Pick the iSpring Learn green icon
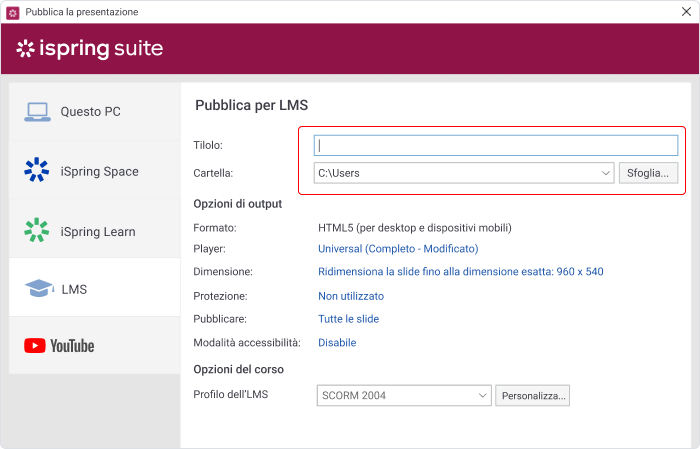Viewport: 700px width, 449px height. click(x=37, y=230)
